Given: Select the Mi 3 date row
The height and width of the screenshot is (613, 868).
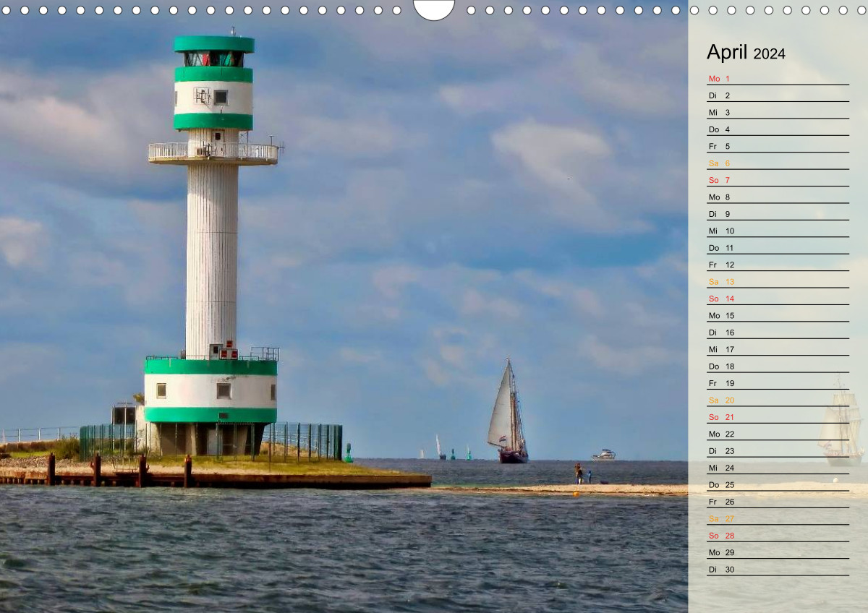Looking at the screenshot, I should pyautogui.click(x=778, y=112).
